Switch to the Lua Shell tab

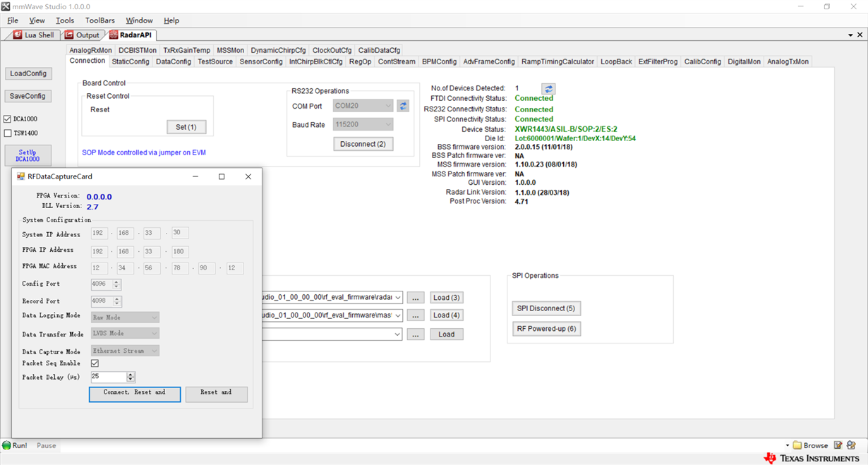33,35
